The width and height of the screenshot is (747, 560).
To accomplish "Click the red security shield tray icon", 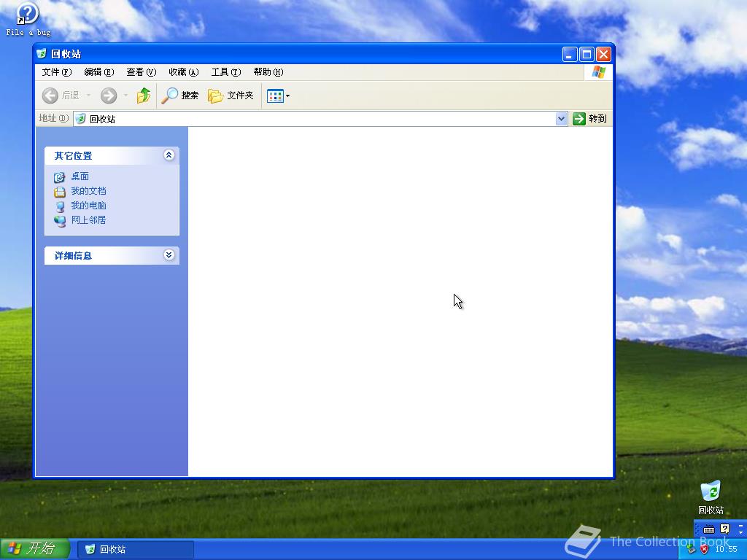I will [704, 550].
